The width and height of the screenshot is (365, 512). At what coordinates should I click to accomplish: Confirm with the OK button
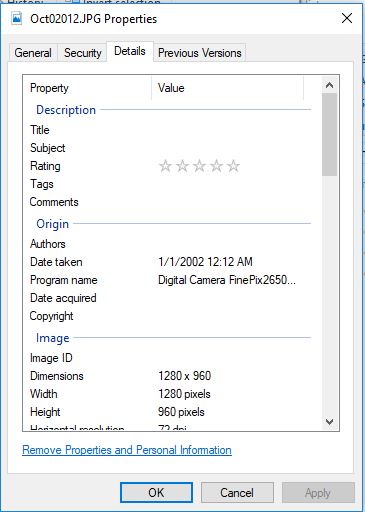[x=156, y=492]
